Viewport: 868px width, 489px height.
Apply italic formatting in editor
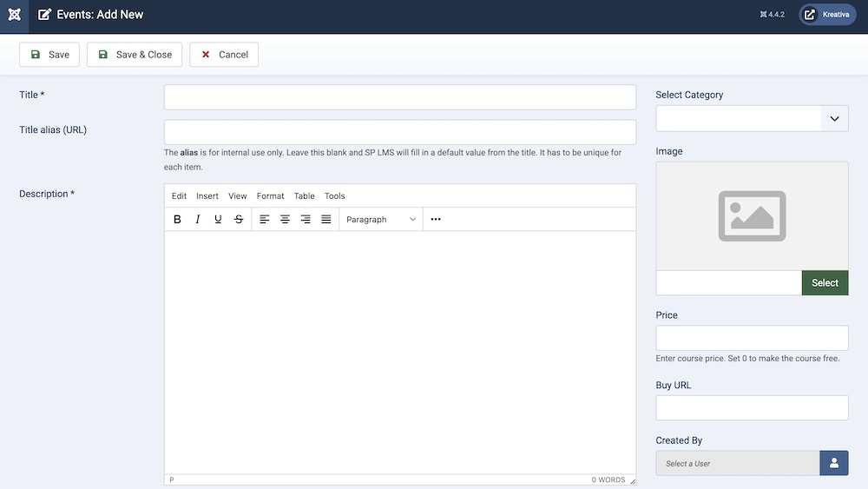pos(198,220)
